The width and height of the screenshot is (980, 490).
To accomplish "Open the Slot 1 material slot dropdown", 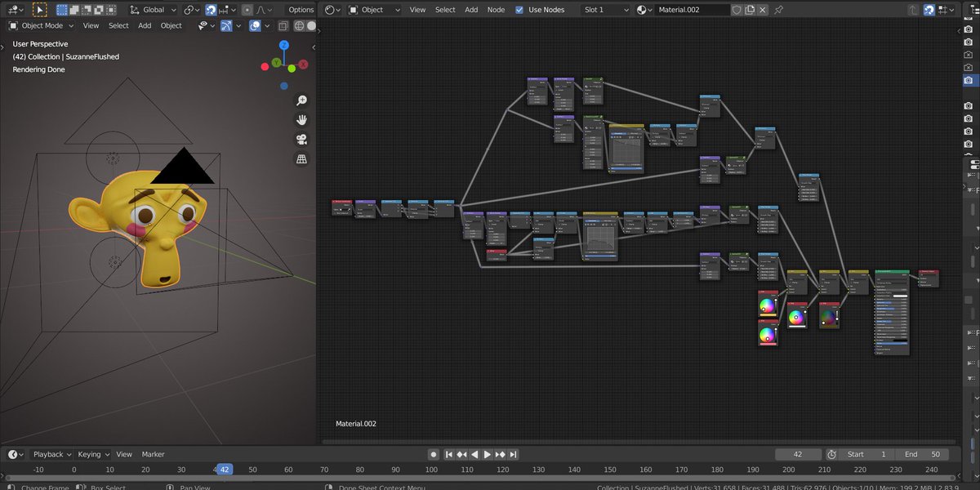I will (605, 10).
